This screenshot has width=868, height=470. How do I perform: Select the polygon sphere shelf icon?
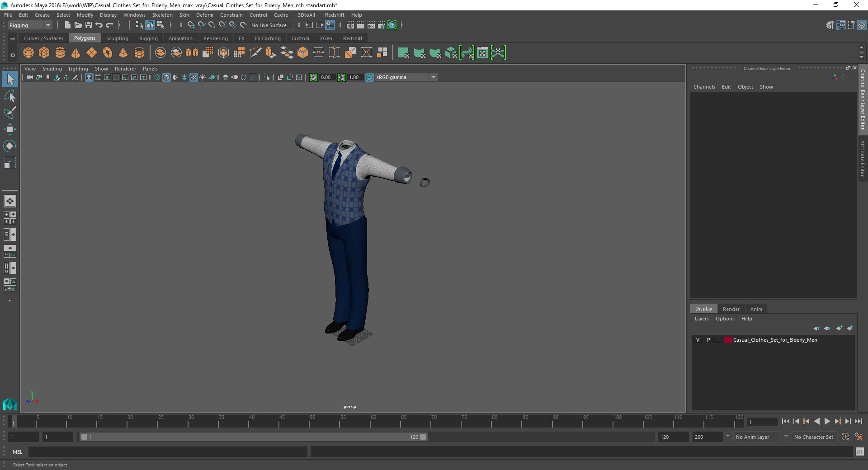(28, 53)
